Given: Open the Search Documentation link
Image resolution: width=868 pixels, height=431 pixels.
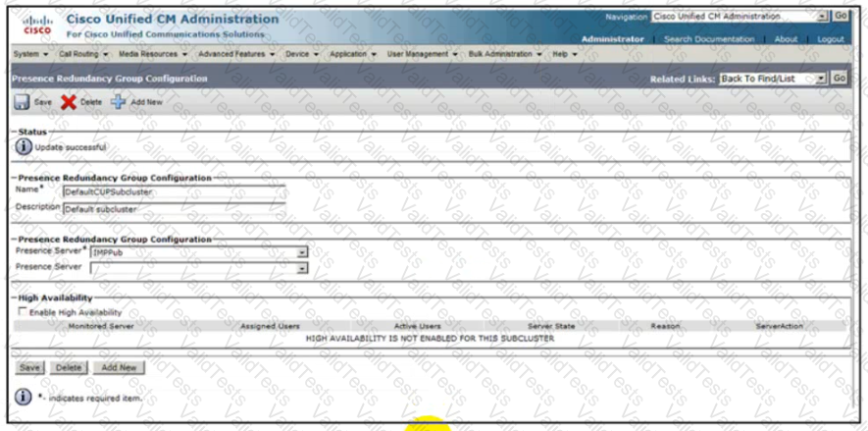Looking at the screenshot, I should pyautogui.click(x=709, y=39).
